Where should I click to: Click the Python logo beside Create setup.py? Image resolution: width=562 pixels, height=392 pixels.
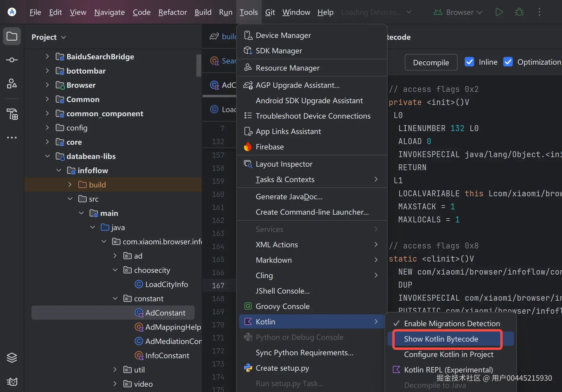click(248, 368)
